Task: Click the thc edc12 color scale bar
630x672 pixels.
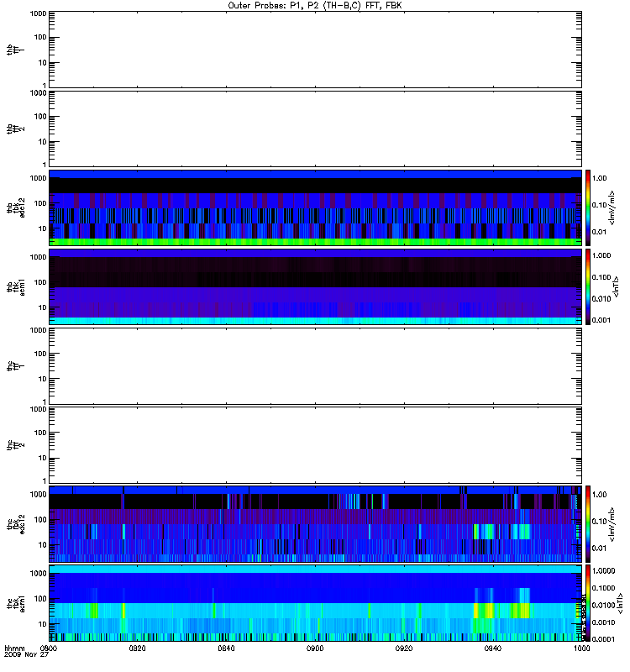Action: click(x=588, y=523)
